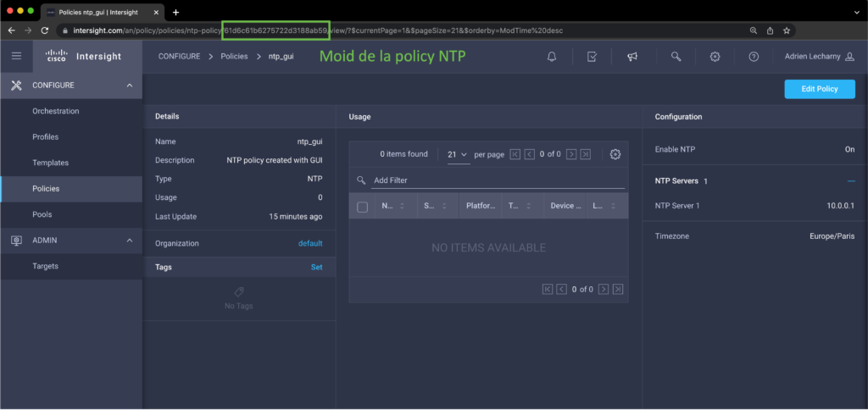Toggle the hamburger navigation menu
Screen dimensions: 868x410
point(16,56)
